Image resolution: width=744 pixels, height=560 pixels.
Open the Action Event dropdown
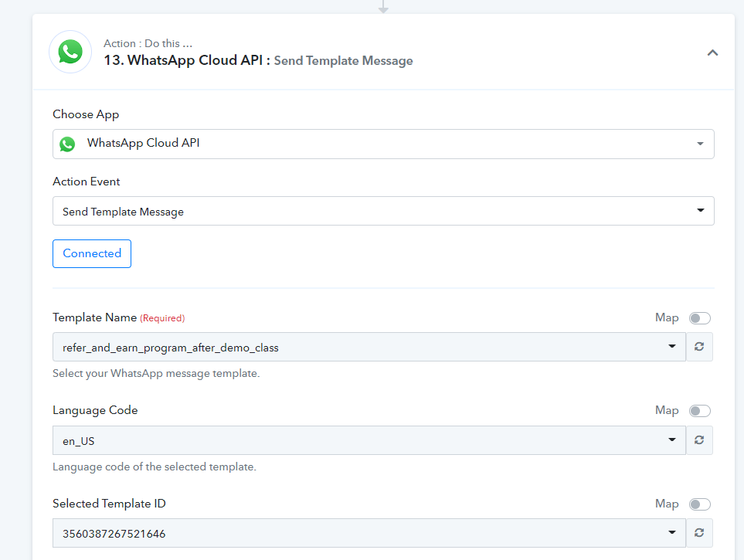383,211
